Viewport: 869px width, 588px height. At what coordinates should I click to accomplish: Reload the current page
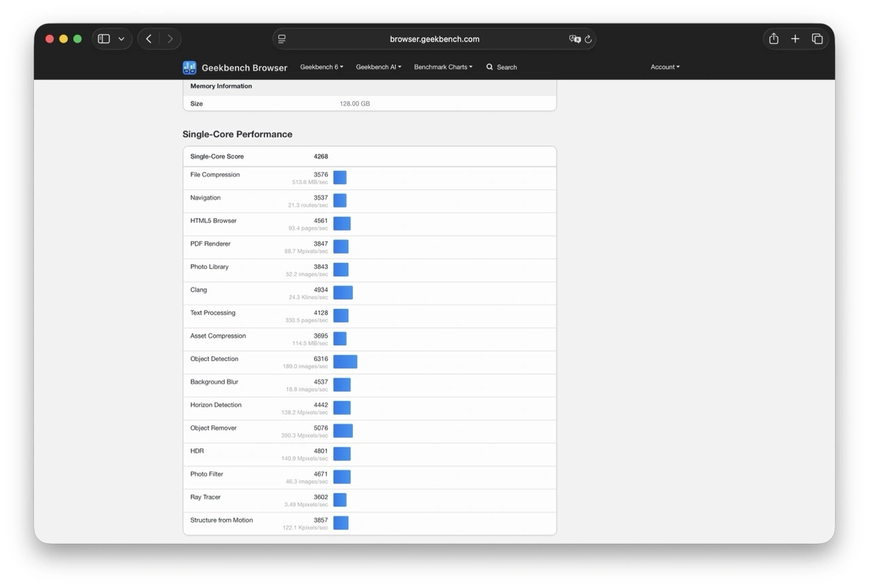pos(589,39)
